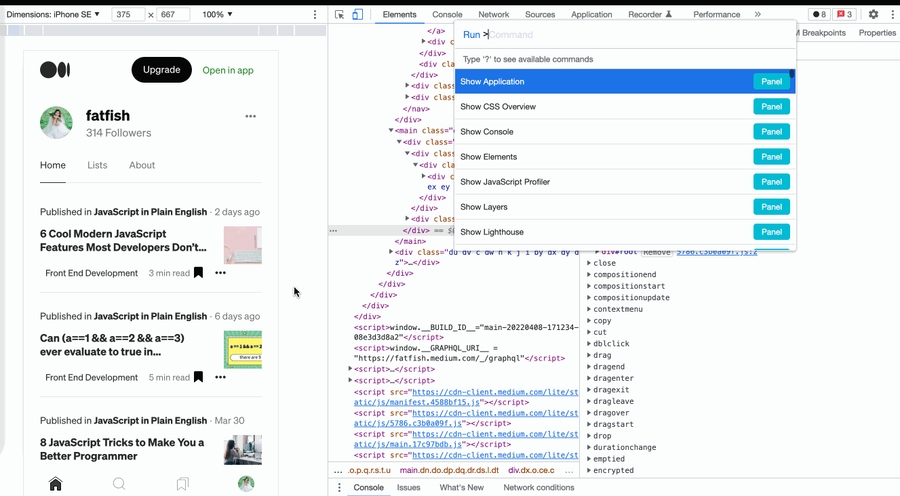Viewport: 900px width, 496px height.
Task: Click the errors count badge showing 8
Action: coord(818,15)
